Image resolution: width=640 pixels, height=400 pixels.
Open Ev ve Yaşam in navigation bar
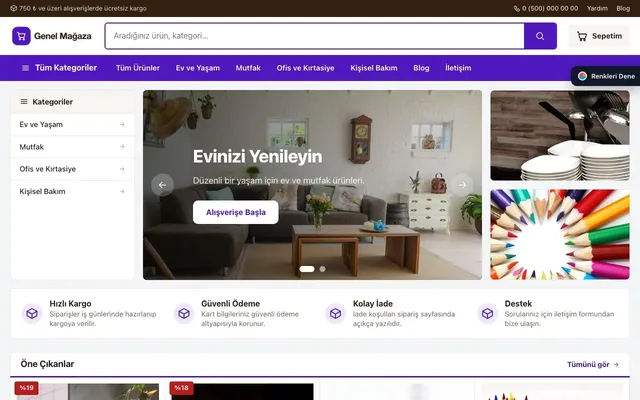198,68
